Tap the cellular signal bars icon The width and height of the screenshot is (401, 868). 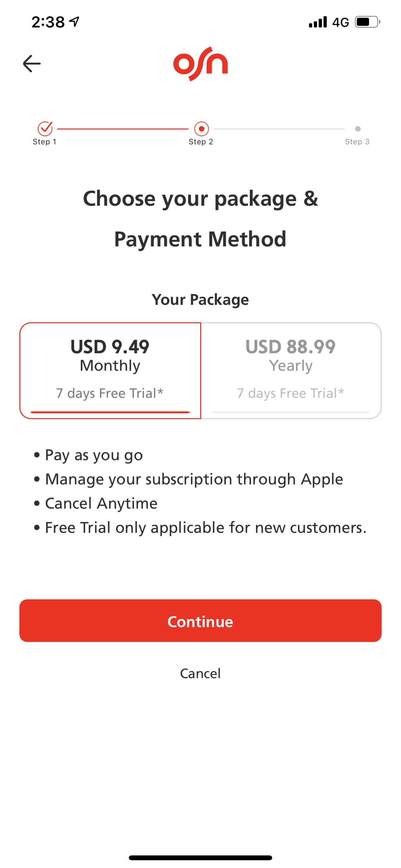click(318, 22)
